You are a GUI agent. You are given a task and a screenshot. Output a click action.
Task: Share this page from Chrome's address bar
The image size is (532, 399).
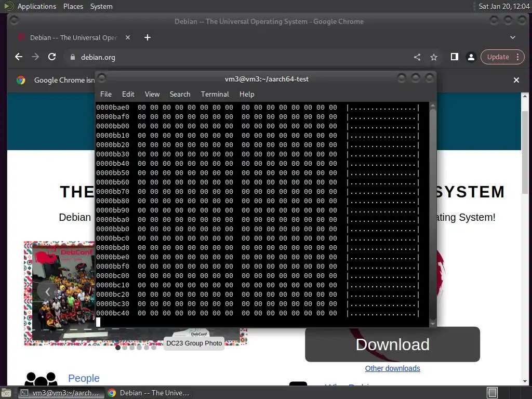417,57
